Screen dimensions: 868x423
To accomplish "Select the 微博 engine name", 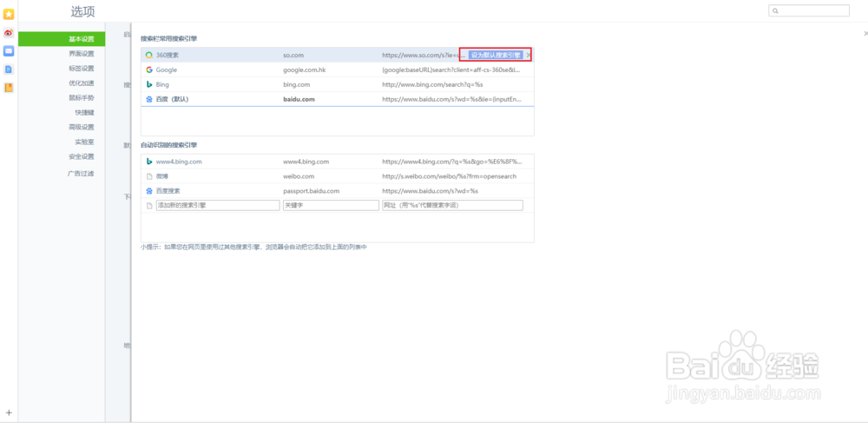I will point(162,176).
